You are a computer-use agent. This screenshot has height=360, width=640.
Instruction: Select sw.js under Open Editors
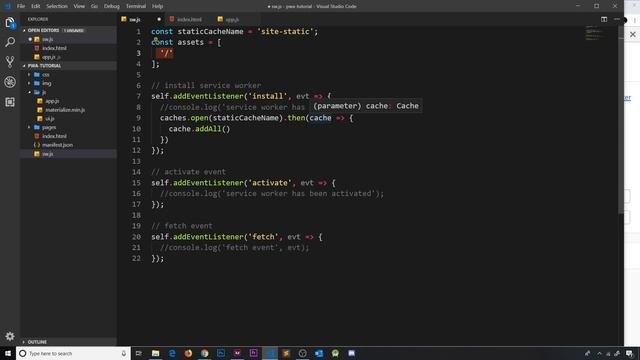[69, 39]
